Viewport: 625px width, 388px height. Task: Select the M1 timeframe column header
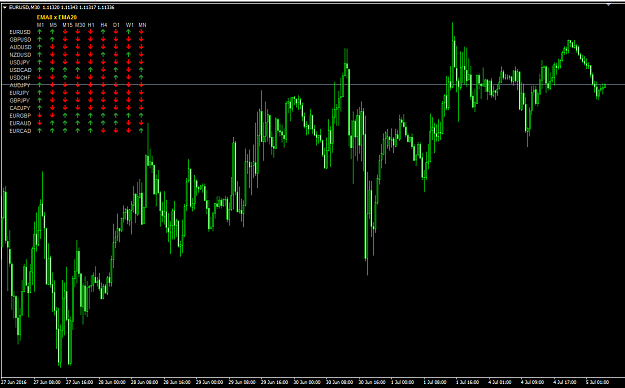pos(40,25)
